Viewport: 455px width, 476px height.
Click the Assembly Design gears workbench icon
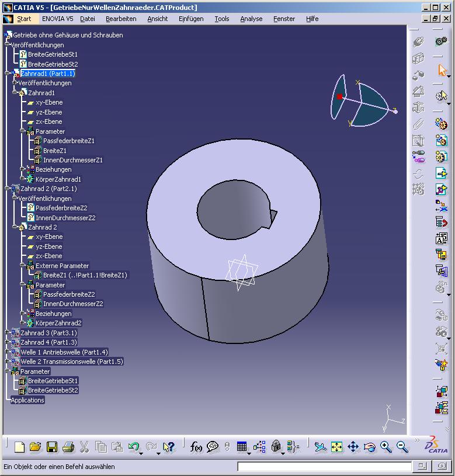(441, 41)
